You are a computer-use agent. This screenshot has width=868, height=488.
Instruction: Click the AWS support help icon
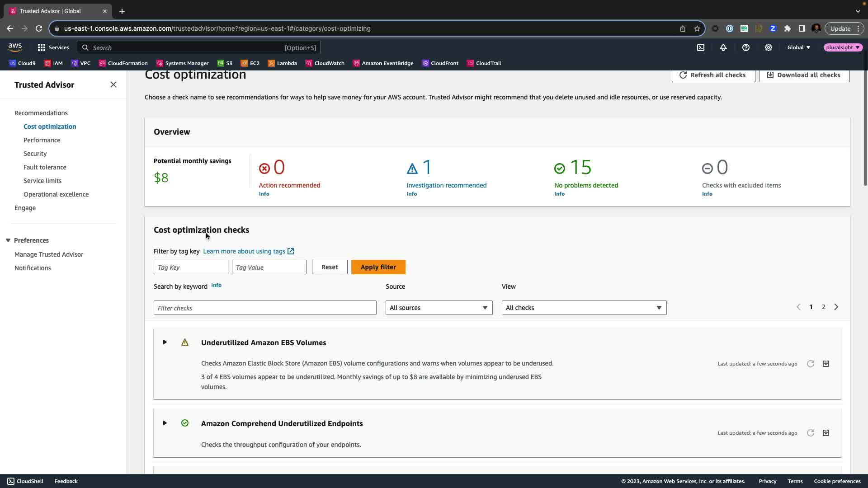[746, 47]
